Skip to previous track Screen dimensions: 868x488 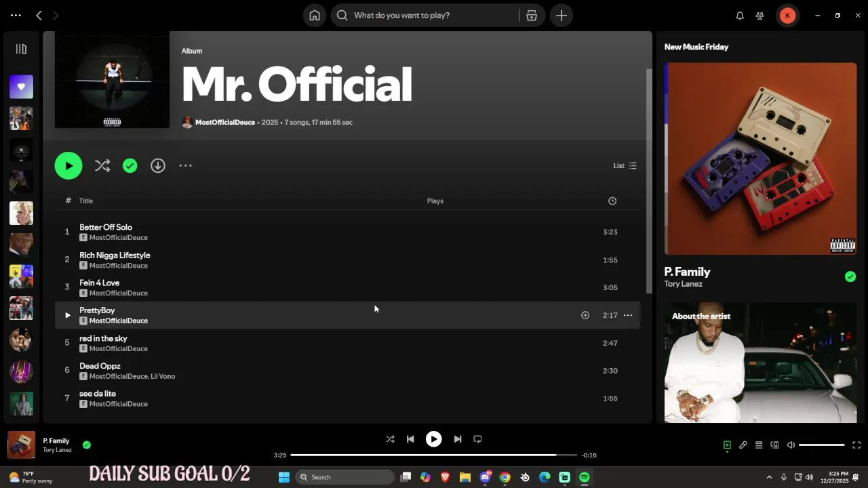click(x=410, y=439)
